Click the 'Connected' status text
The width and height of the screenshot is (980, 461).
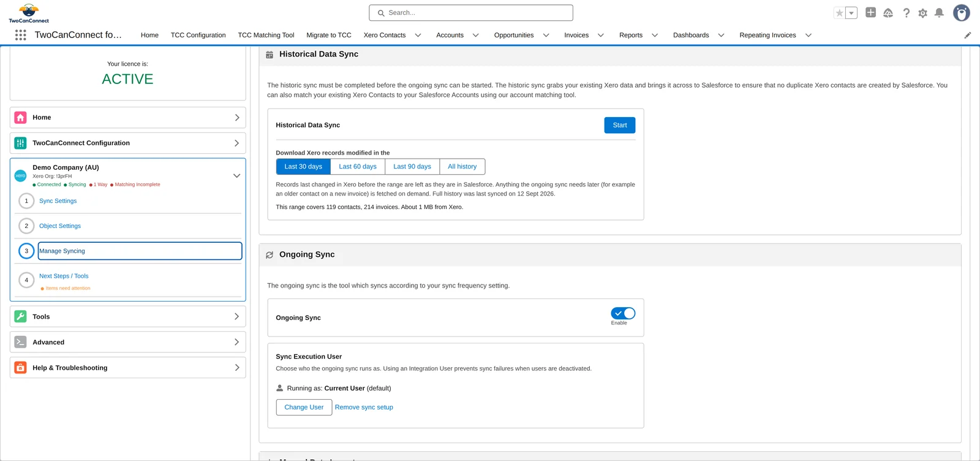coord(49,185)
